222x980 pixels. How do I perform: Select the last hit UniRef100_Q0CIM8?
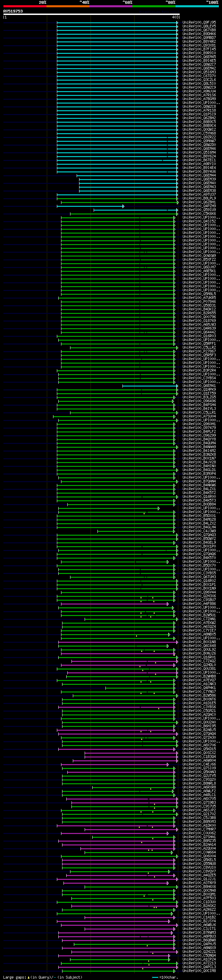coord(199,971)
